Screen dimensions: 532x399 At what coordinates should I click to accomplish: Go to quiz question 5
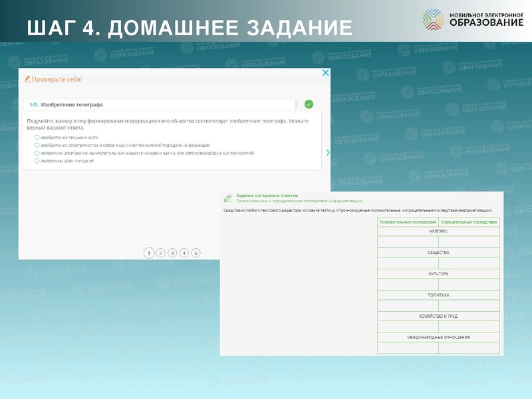[196, 253]
